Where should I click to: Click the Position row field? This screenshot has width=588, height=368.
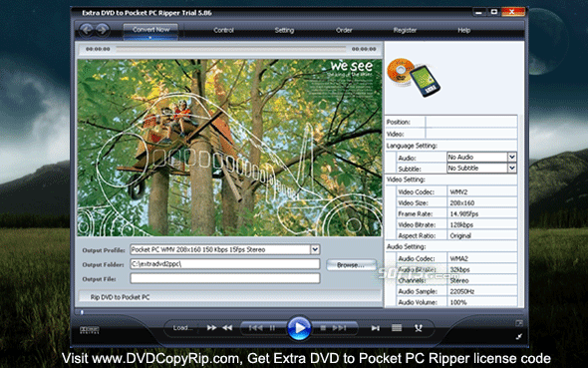point(471,122)
